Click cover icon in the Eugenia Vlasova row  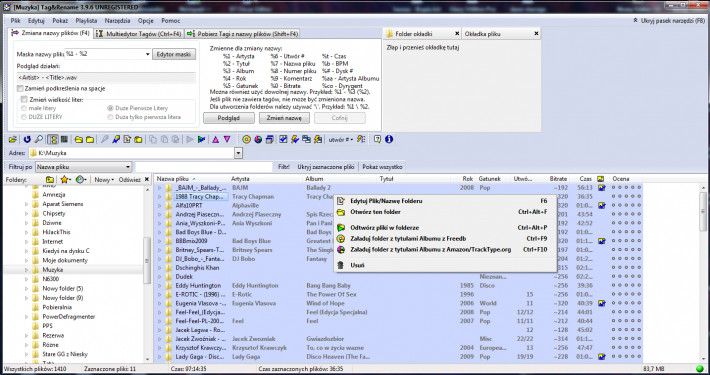(601, 303)
